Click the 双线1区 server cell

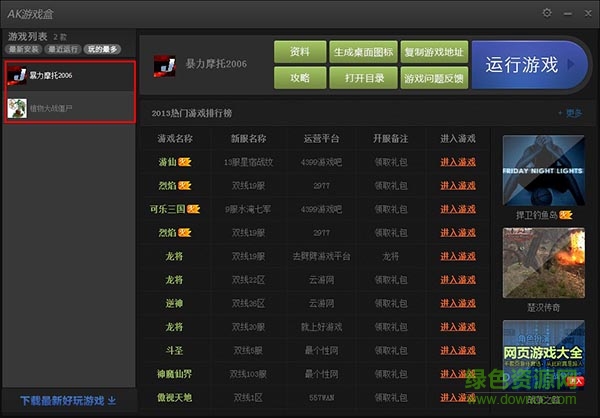(248, 397)
